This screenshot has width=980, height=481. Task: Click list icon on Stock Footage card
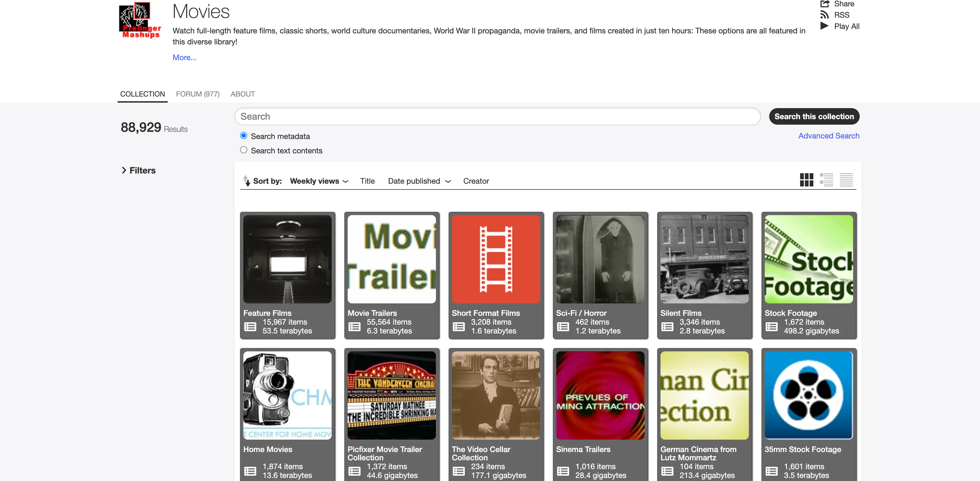coord(771,327)
